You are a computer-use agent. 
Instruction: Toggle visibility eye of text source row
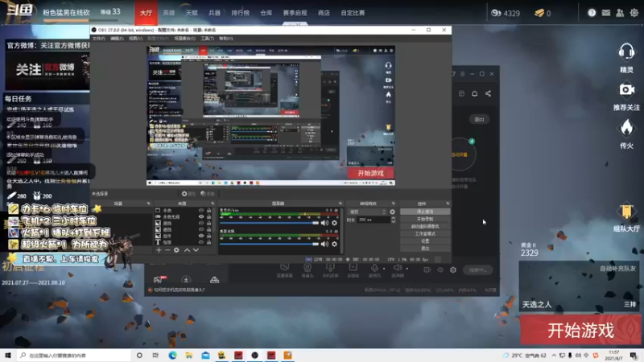pyautogui.click(x=201, y=242)
